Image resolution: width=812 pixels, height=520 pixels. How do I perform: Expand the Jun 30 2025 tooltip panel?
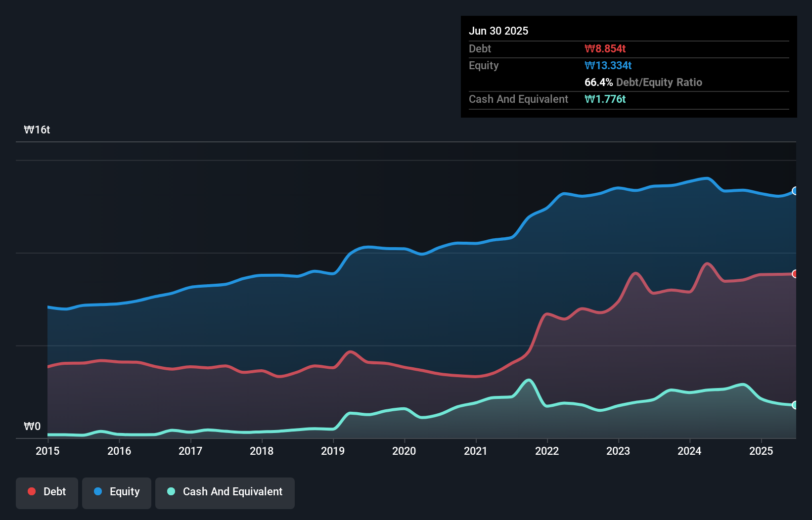[499, 31]
